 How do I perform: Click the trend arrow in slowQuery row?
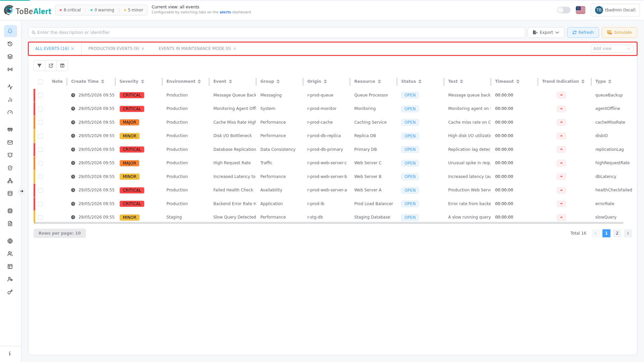pos(561,217)
